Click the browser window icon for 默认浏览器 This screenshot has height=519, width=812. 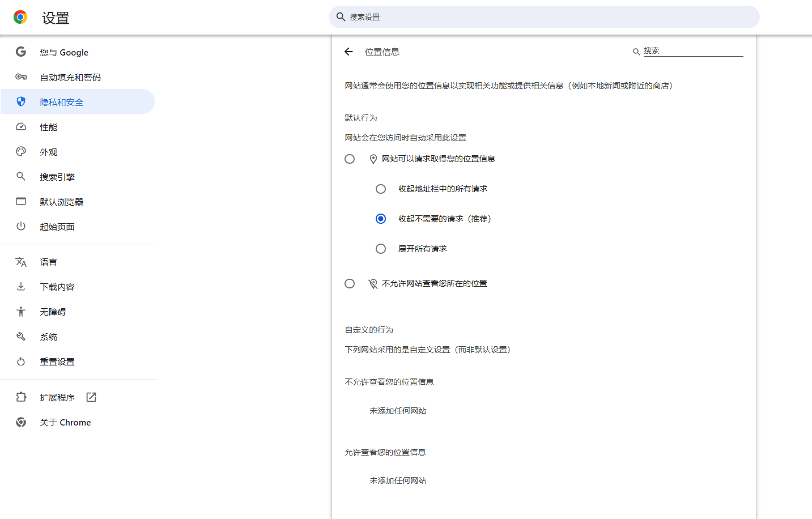[x=21, y=201]
